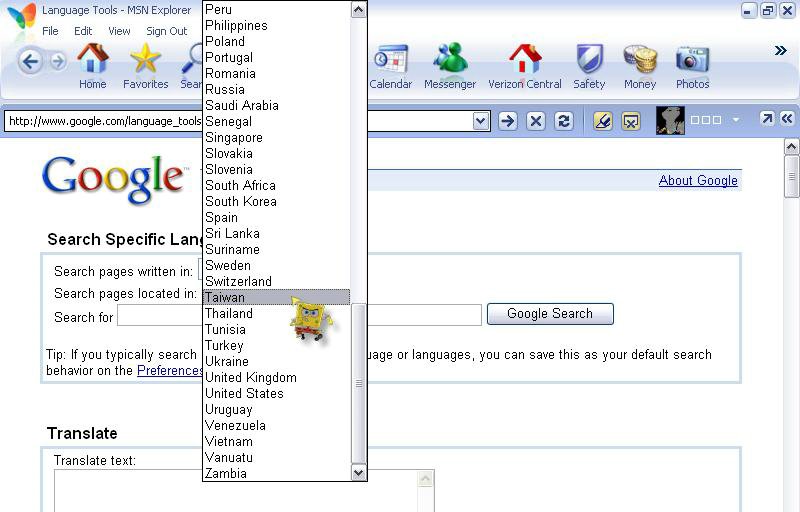800x512 pixels.
Task: Open the Edit menu
Action: [83, 31]
